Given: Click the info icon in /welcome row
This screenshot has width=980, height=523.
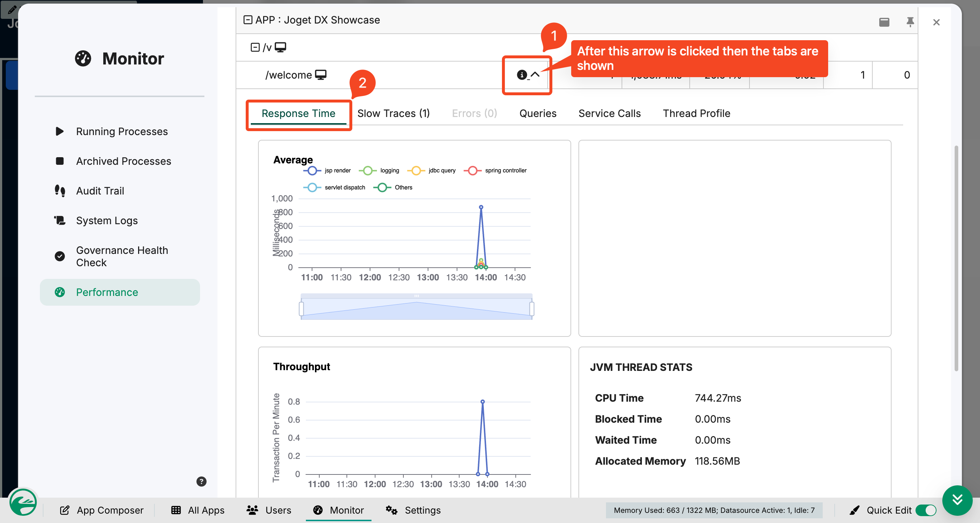Looking at the screenshot, I should tap(522, 75).
